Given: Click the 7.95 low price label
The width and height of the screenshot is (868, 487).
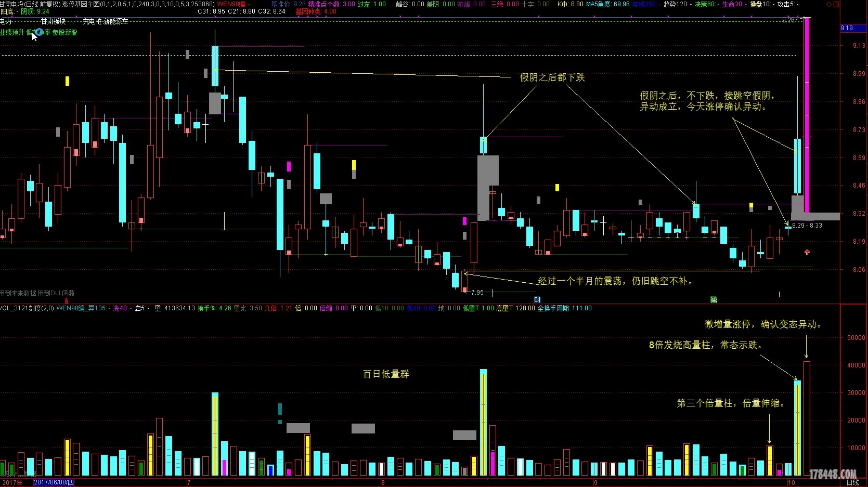Looking at the screenshot, I should [x=477, y=293].
